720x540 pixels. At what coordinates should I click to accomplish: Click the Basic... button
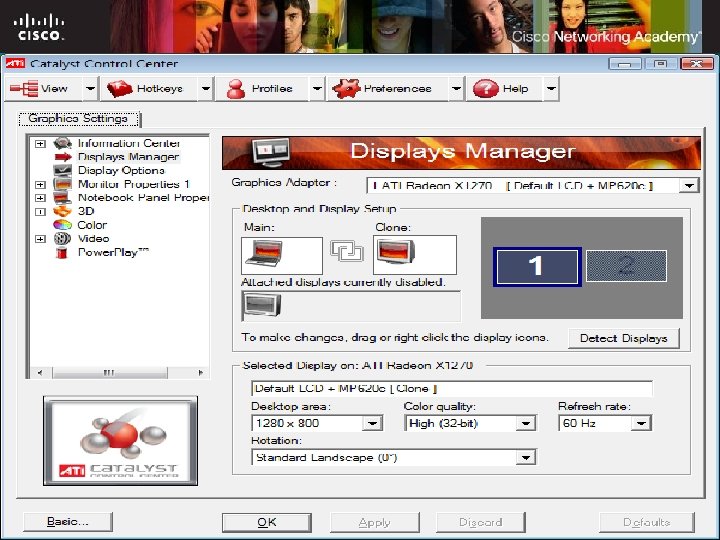tap(68, 522)
